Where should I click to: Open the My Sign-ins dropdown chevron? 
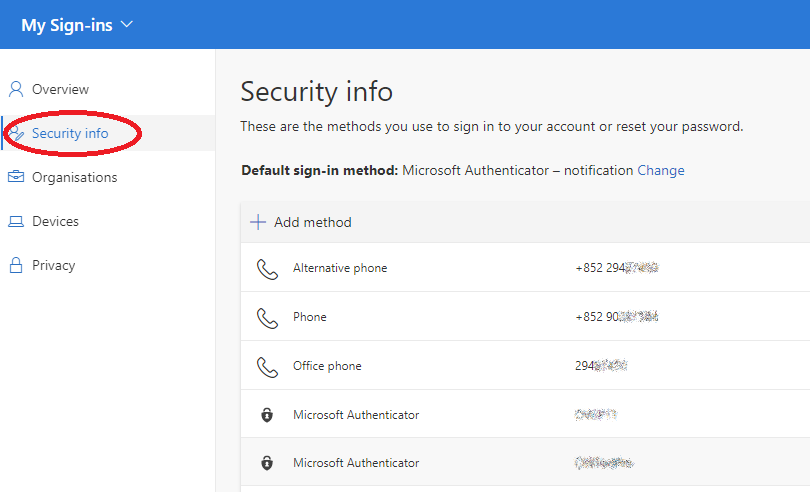(127, 24)
